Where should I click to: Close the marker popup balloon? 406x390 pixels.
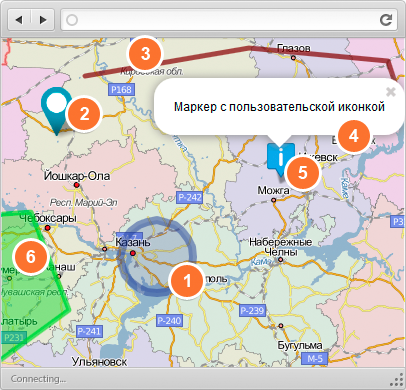391,92
